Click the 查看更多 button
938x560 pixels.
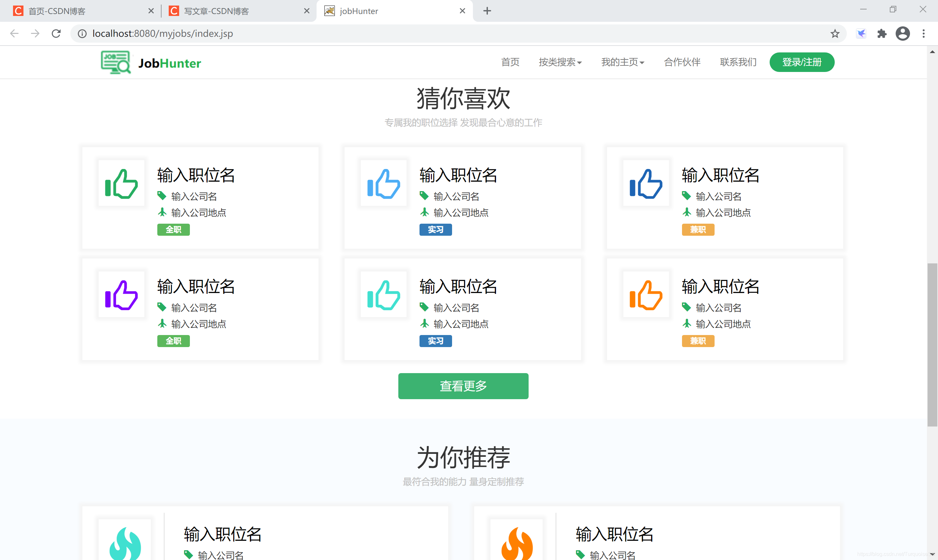tap(463, 386)
